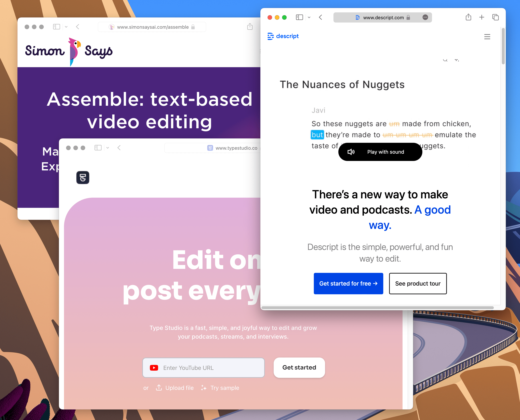Screen dimensions: 520x420
Task: Toggle sidebar in Type Studio window
Action: click(98, 148)
